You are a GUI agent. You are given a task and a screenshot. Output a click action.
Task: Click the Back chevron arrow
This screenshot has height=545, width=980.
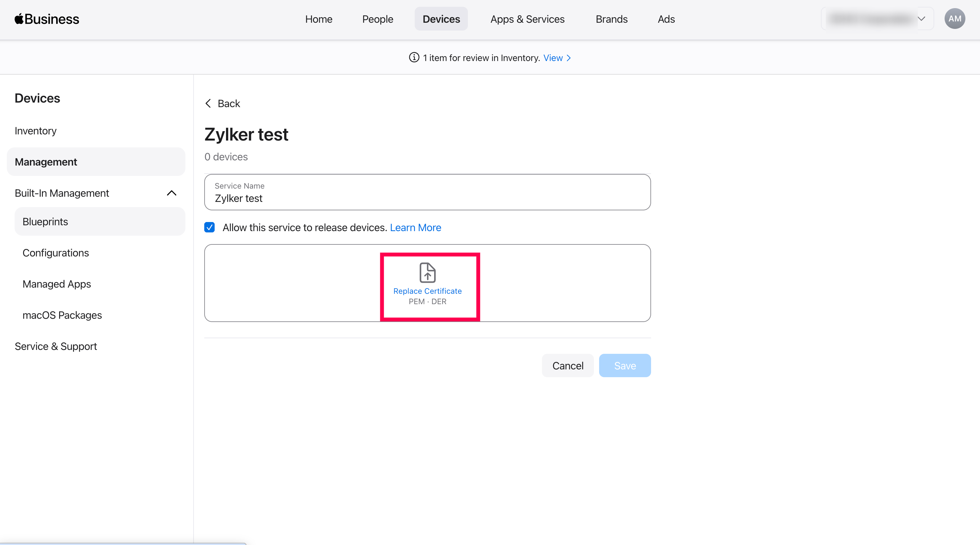[208, 104]
